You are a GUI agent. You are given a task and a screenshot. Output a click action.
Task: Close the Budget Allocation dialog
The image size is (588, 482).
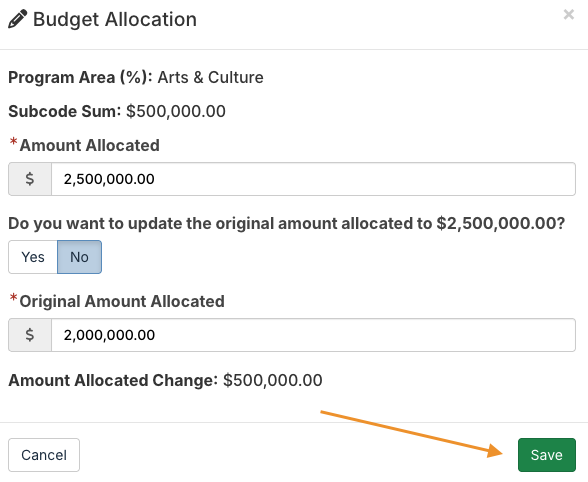(568, 15)
